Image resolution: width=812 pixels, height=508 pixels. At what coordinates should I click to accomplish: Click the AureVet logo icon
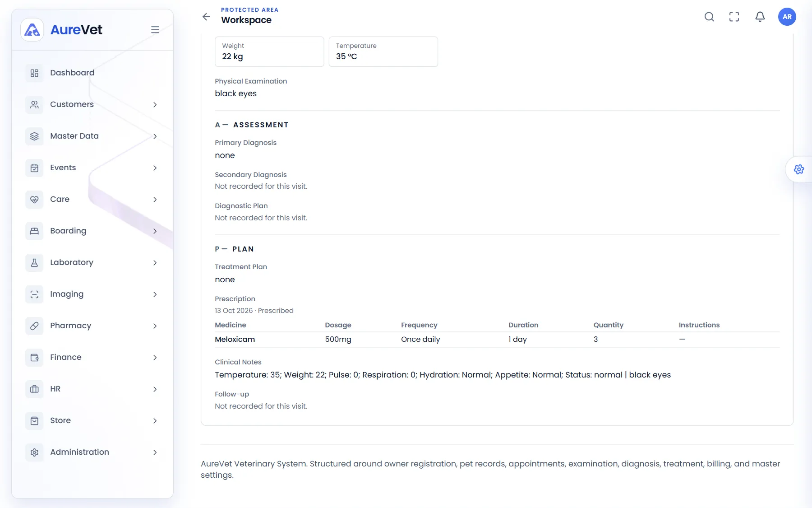pos(32,30)
